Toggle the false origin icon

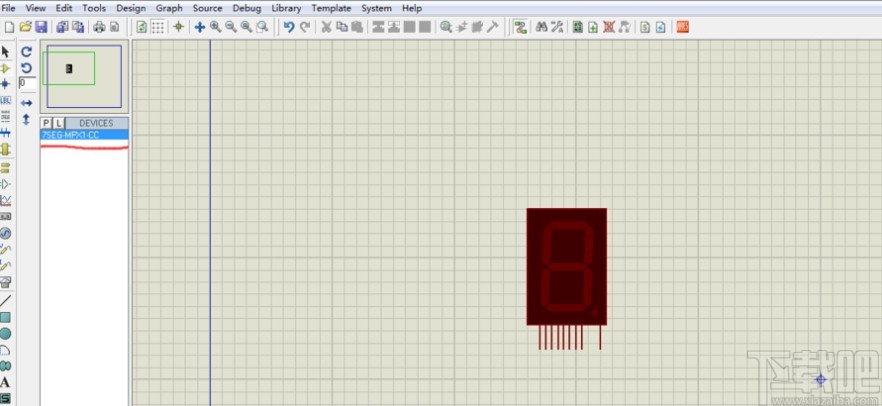pos(178,27)
